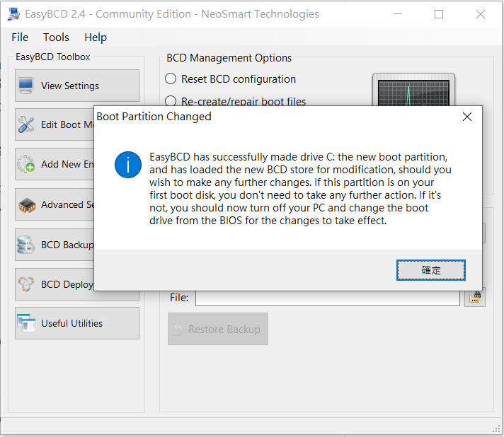The image size is (504, 437).
Task: Select Re-create/repair boot files option
Action: 171,101
